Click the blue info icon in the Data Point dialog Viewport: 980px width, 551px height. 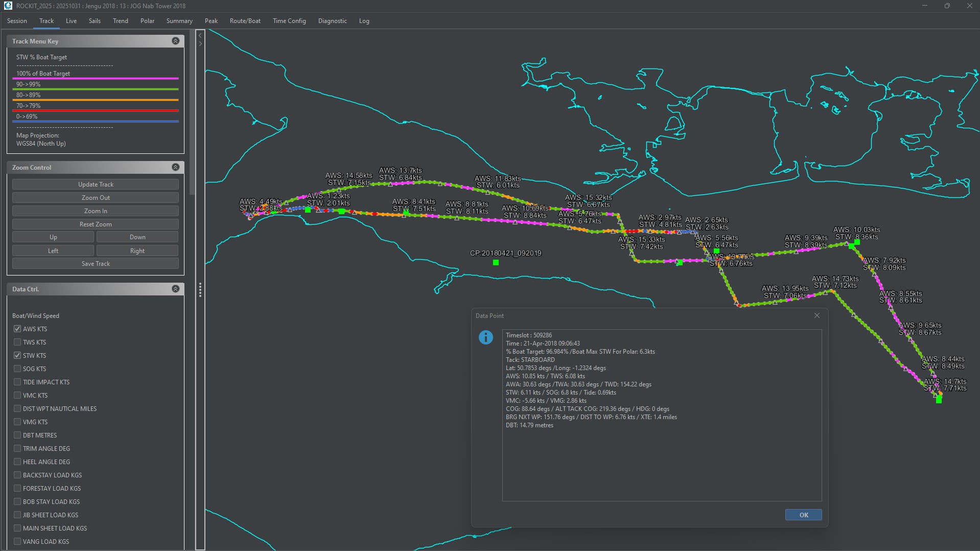click(x=485, y=337)
